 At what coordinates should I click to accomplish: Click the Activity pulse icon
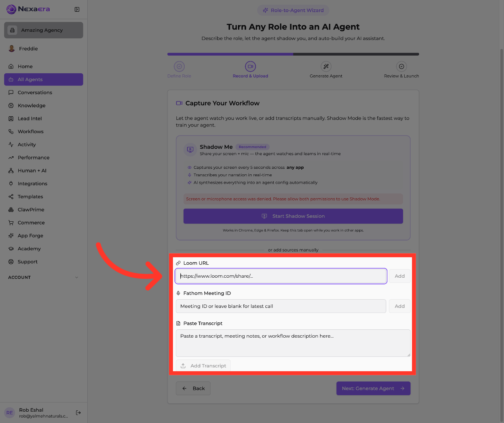point(11,145)
